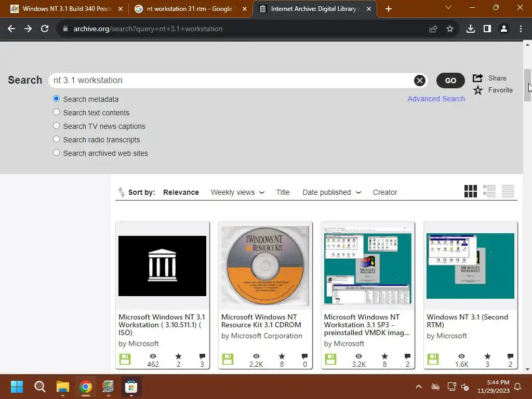Open the Resource Kit CD thumbnail
Screen dimensions: 532x399
[265, 265]
